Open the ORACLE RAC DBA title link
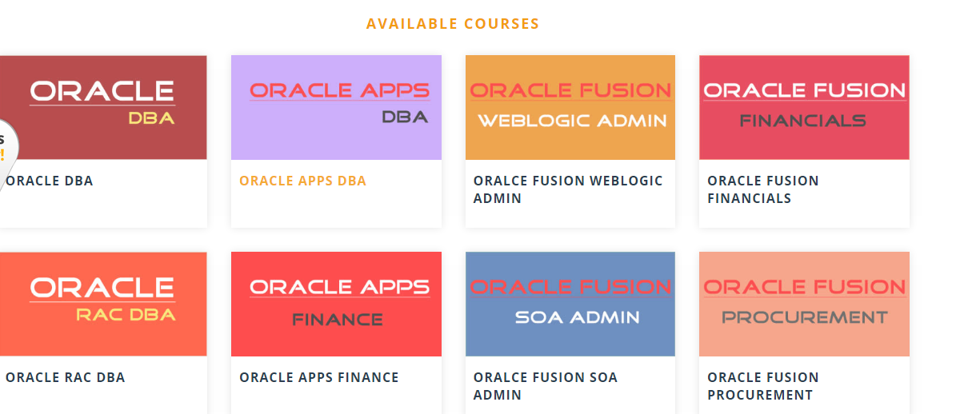The height and width of the screenshot is (414, 980). [66, 377]
